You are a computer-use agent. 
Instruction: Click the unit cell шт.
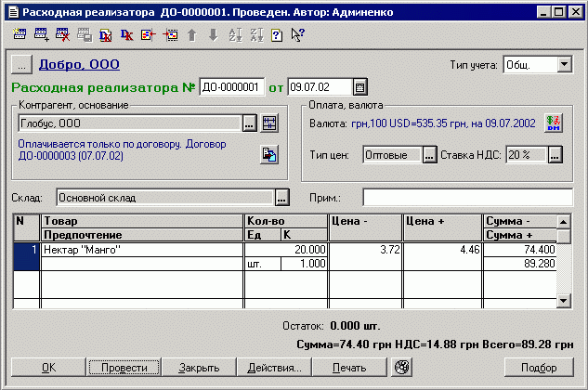pos(263,264)
